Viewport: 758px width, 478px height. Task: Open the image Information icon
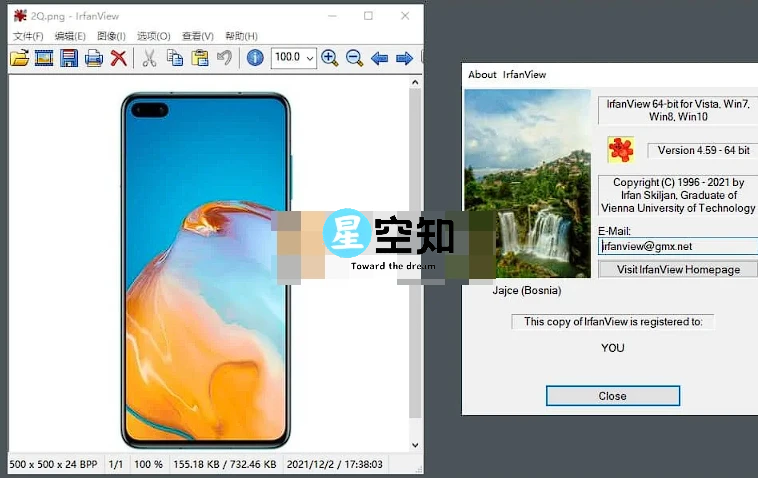point(255,58)
